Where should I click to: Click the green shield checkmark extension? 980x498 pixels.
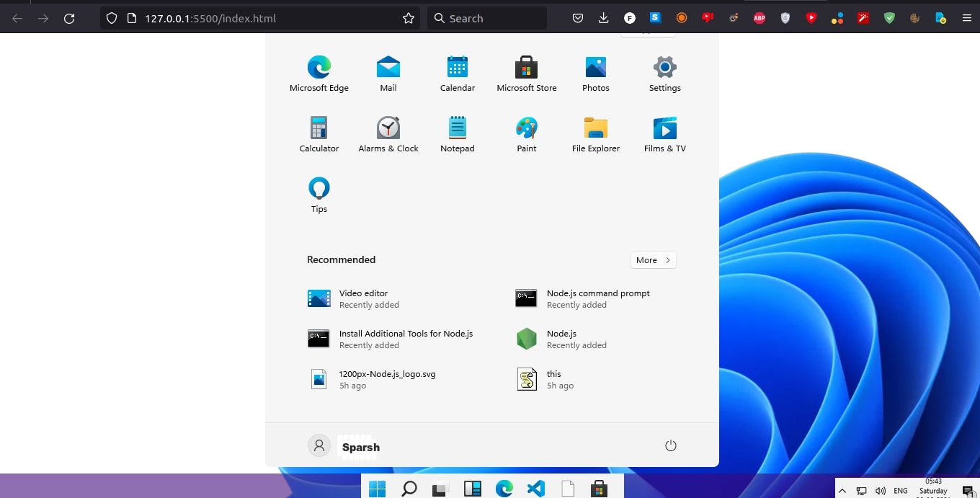pos(889,18)
